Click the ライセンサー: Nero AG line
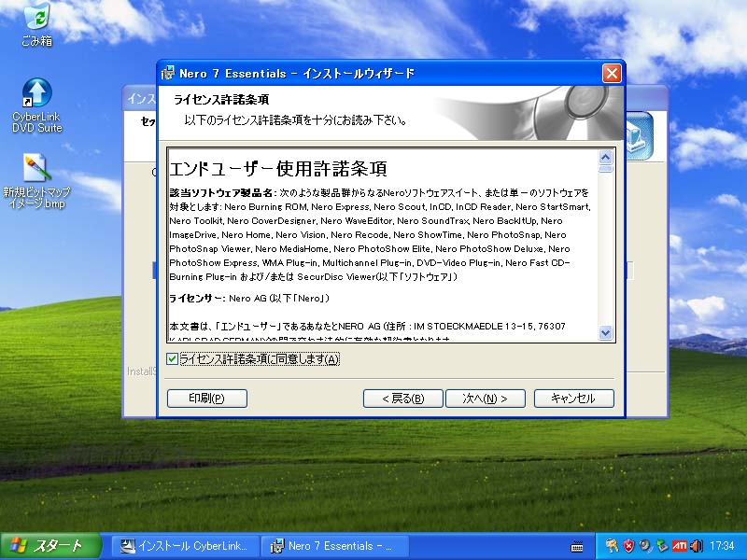747x560 pixels. pyautogui.click(x=249, y=299)
